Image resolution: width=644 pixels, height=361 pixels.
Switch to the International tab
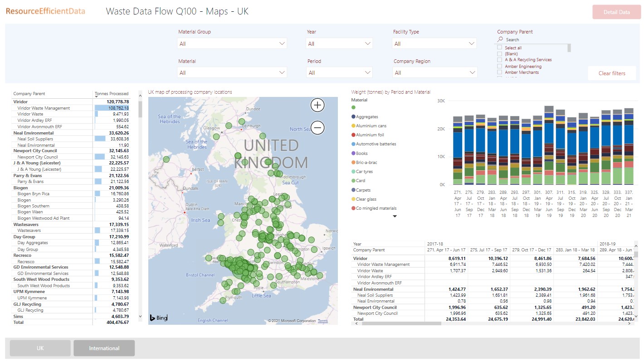[104, 348]
